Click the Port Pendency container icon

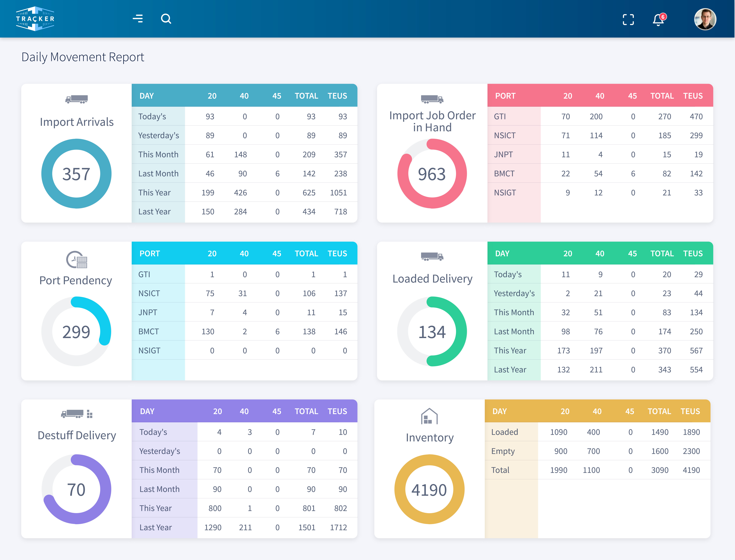tap(77, 260)
